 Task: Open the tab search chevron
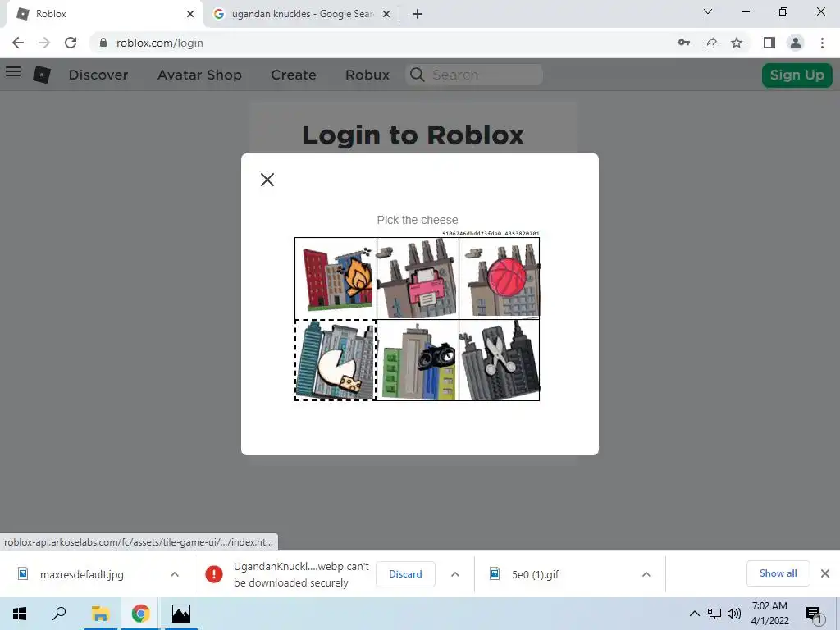click(708, 11)
